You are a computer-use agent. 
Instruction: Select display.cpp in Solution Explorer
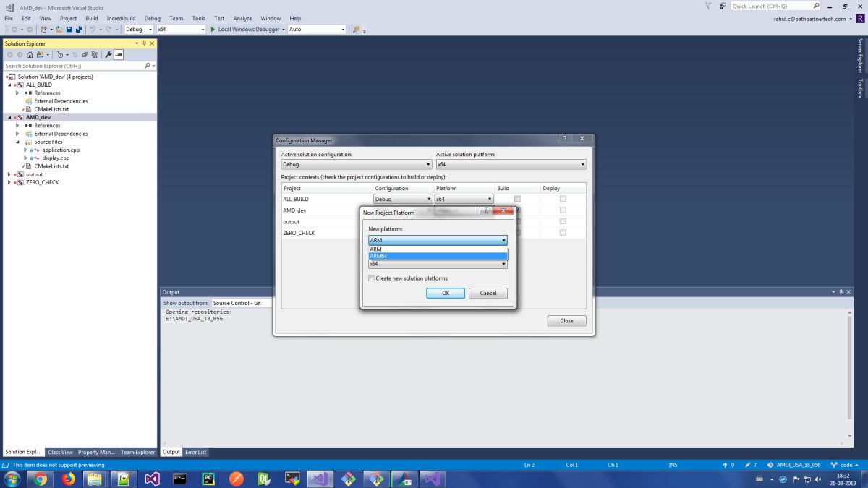(56, 158)
